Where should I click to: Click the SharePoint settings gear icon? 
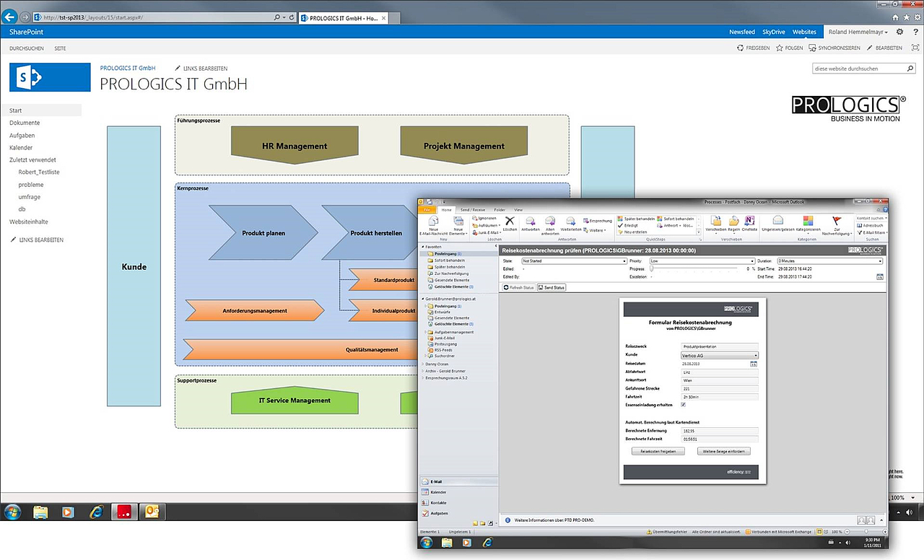click(899, 32)
